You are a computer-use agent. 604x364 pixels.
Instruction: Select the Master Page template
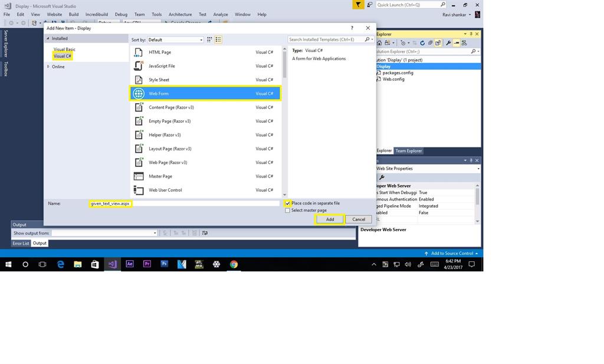tap(205, 176)
